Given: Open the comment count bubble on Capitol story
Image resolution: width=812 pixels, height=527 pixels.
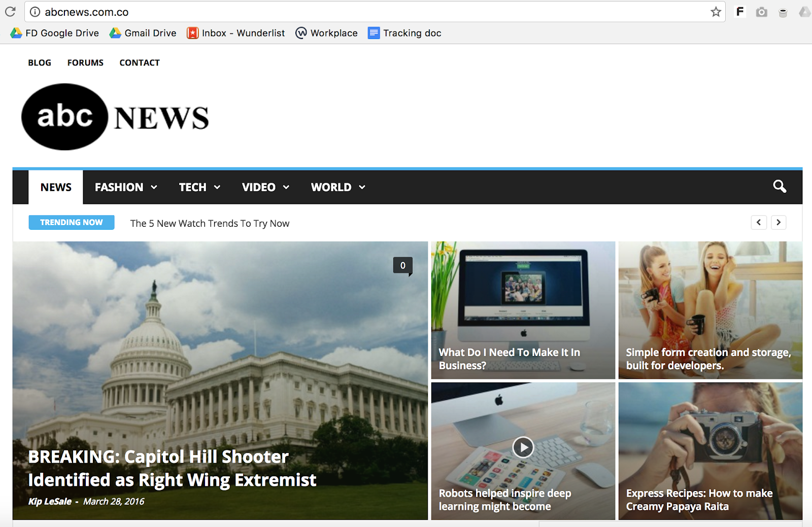Looking at the screenshot, I should pyautogui.click(x=403, y=265).
